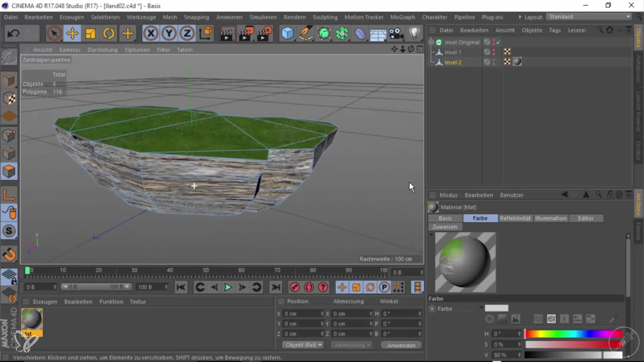Activate the Rotate tool

109,34
